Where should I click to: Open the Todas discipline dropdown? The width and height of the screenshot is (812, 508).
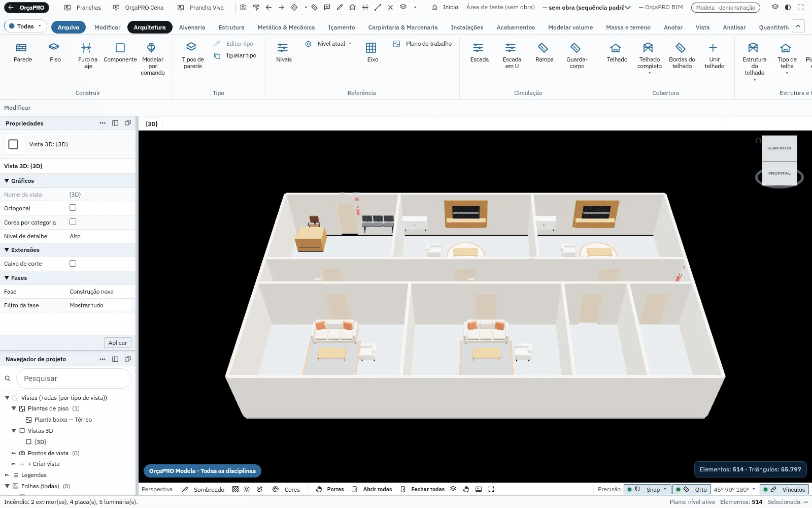[x=25, y=26]
